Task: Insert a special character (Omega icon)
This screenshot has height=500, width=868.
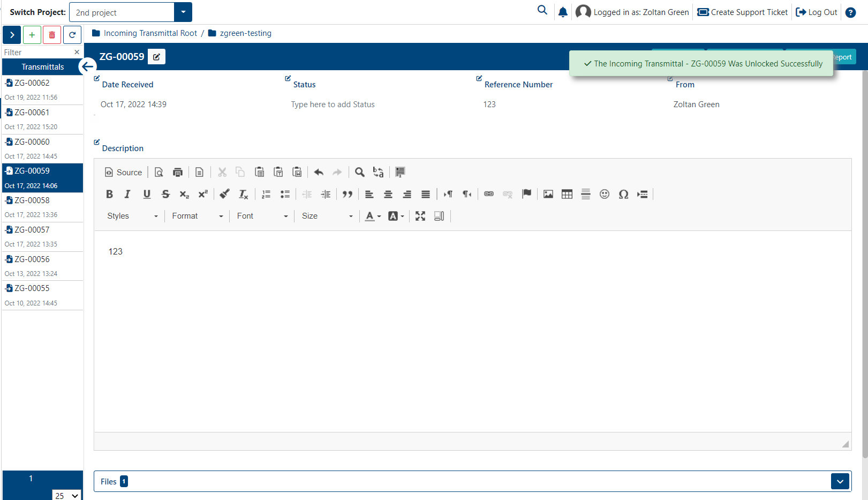Action: pyautogui.click(x=623, y=194)
